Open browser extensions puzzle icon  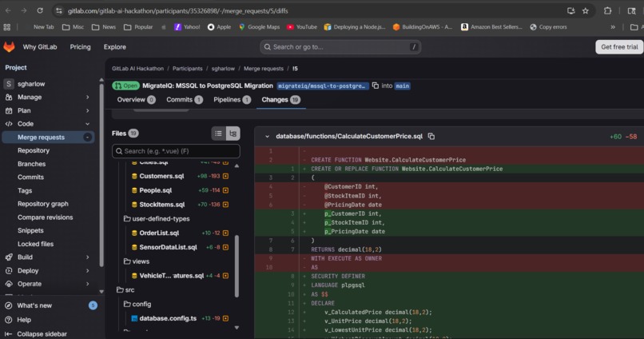point(607,10)
